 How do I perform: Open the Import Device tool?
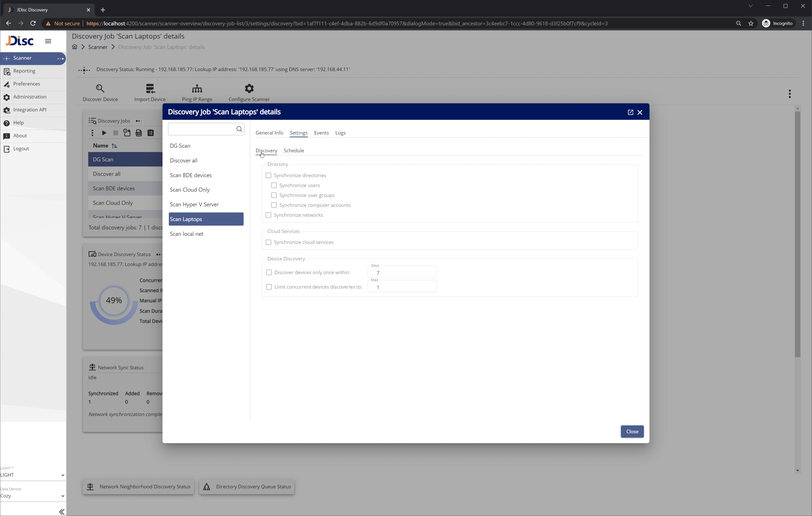click(x=150, y=91)
